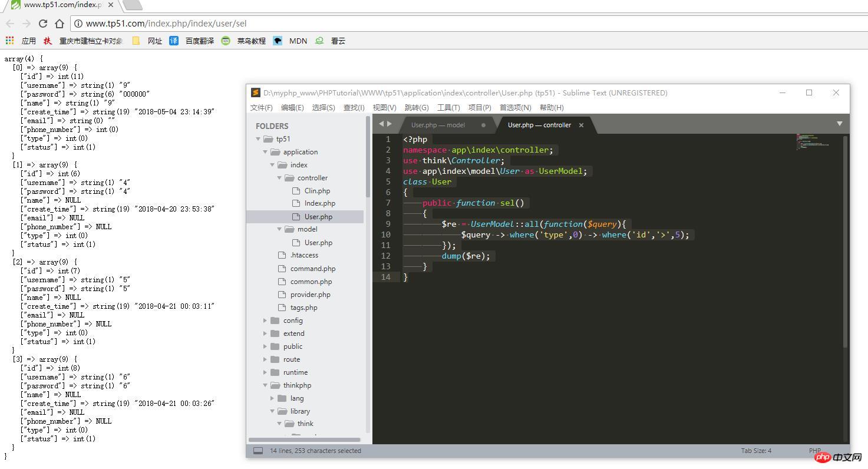Open the 网址 bookmarks folder
The width and height of the screenshot is (868, 469).
pyautogui.click(x=147, y=41)
